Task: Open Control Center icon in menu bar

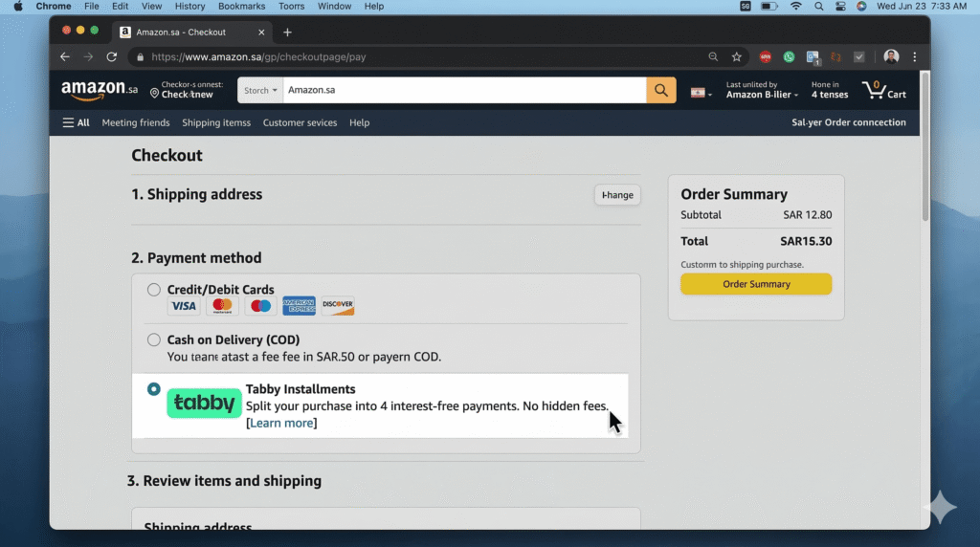Action: point(840,7)
